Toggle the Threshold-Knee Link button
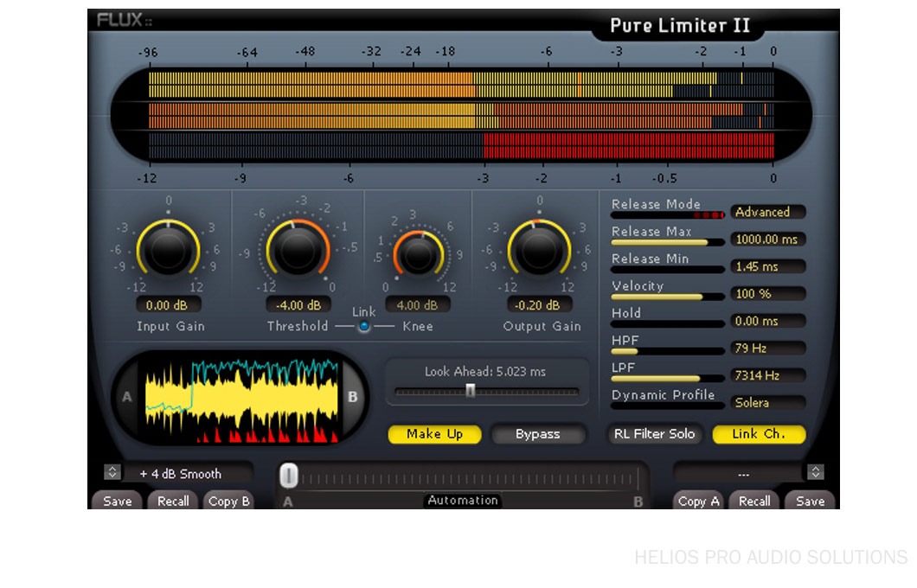This screenshot has height=588, width=917. click(x=364, y=326)
